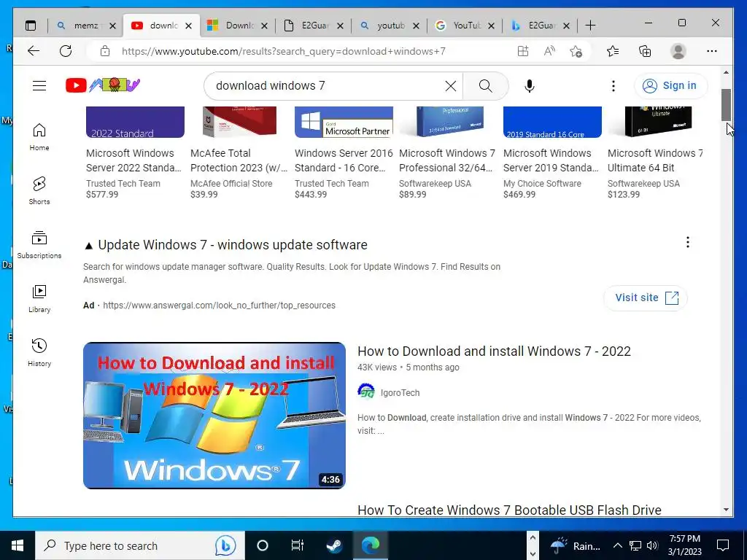Open Collections toolbar icon
747x560 pixels.
coord(645,51)
